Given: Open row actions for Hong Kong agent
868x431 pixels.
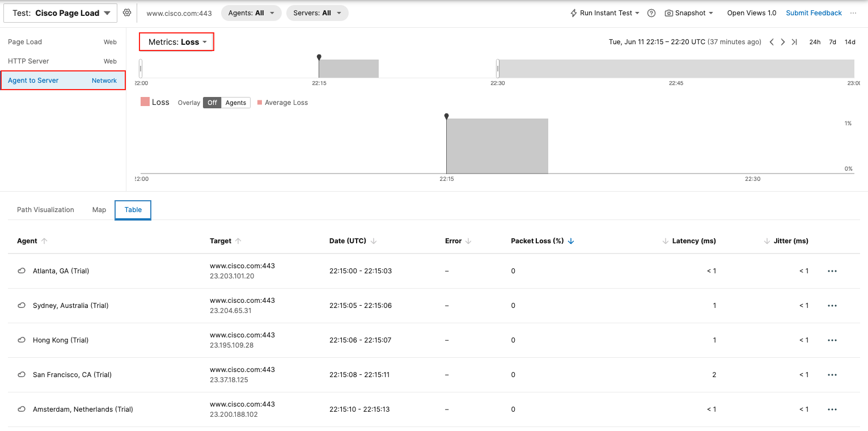Looking at the screenshot, I should click(x=832, y=340).
